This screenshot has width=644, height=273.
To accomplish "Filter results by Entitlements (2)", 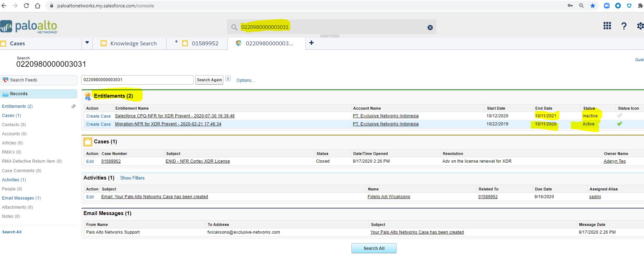I will click(17, 106).
